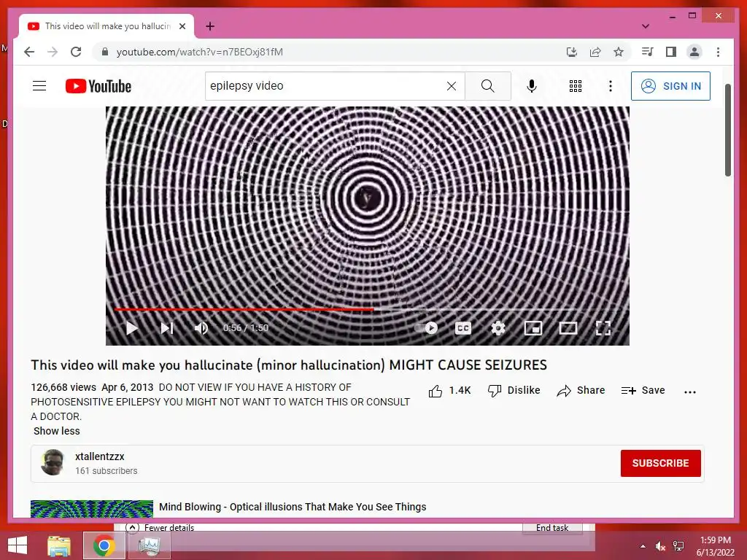Enable miniplayer mode

(533, 327)
